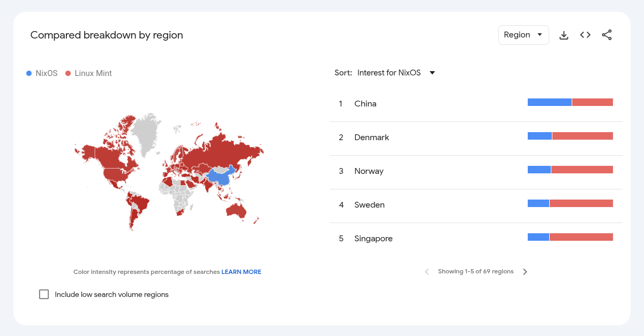This screenshot has width=644, height=336.
Task: Go to previous page of regions
Action: [x=427, y=272]
